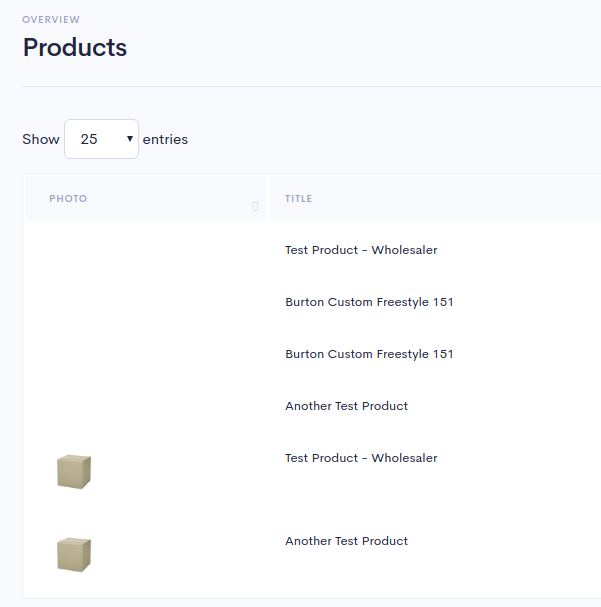Select the first Burton Custom Freestyle 151 row
This screenshot has width=601, height=607.
pyautogui.click(x=369, y=302)
